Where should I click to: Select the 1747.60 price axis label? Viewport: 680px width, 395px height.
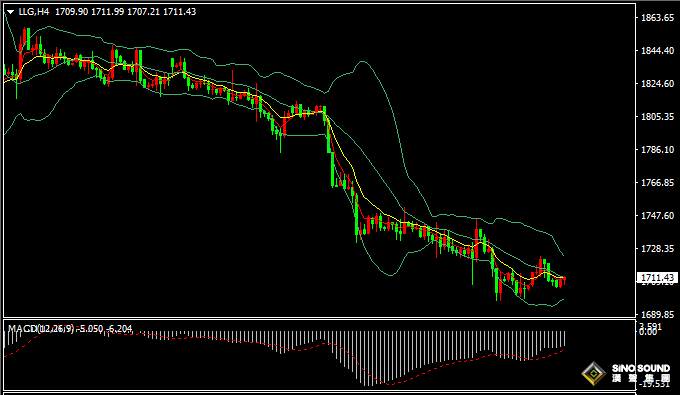657,215
